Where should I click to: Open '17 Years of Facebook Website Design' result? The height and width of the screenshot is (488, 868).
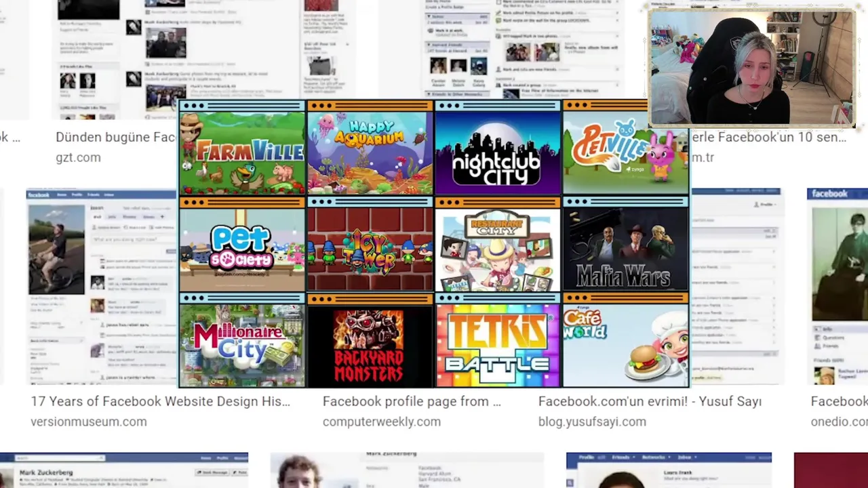(160, 401)
